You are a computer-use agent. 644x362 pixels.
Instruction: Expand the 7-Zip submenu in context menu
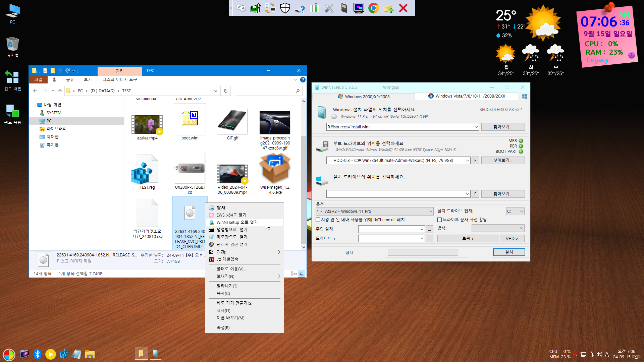pyautogui.click(x=245, y=252)
